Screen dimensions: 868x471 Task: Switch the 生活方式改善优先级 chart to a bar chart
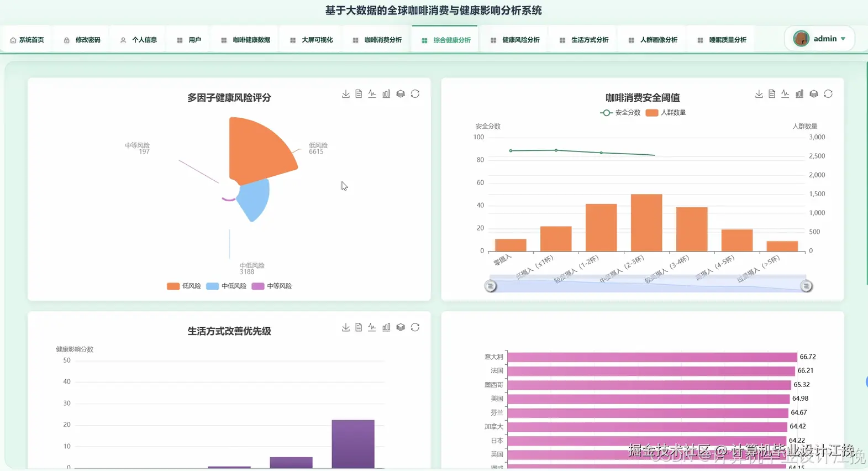[x=386, y=327]
